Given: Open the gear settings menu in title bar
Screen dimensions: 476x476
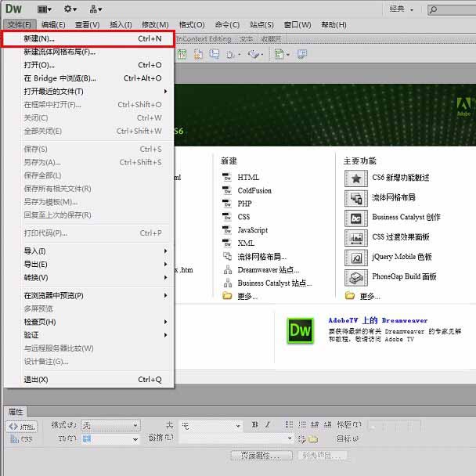Looking at the screenshot, I should (x=70, y=9).
